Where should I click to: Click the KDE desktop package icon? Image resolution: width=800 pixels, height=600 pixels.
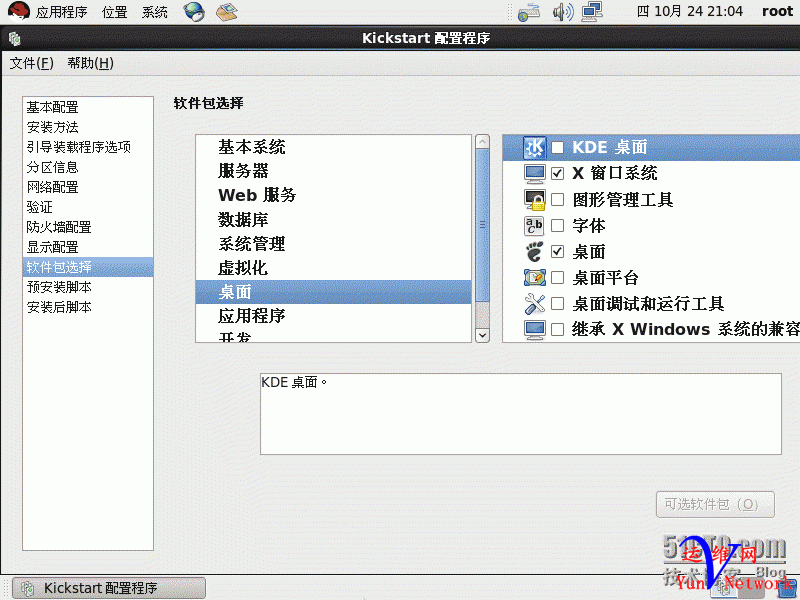click(x=534, y=147)
